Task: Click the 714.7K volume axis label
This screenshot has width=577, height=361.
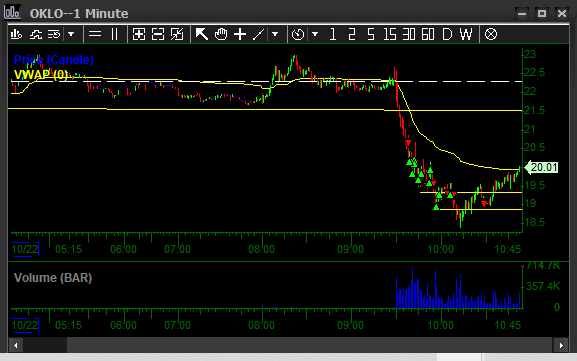Action: coord(543,266)
